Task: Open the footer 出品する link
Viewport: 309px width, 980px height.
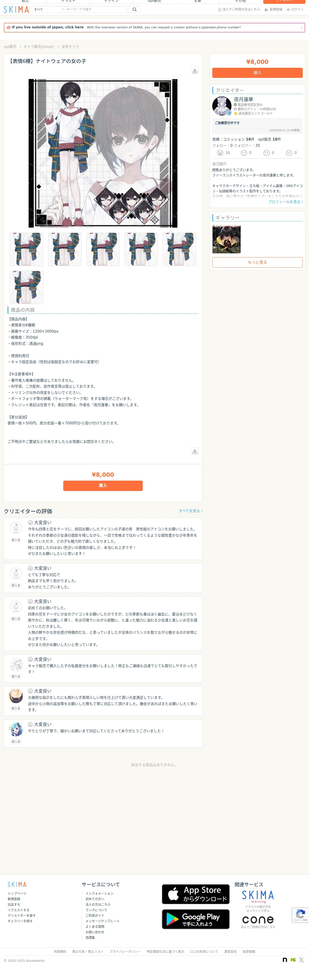Action: tap(14, 905)
